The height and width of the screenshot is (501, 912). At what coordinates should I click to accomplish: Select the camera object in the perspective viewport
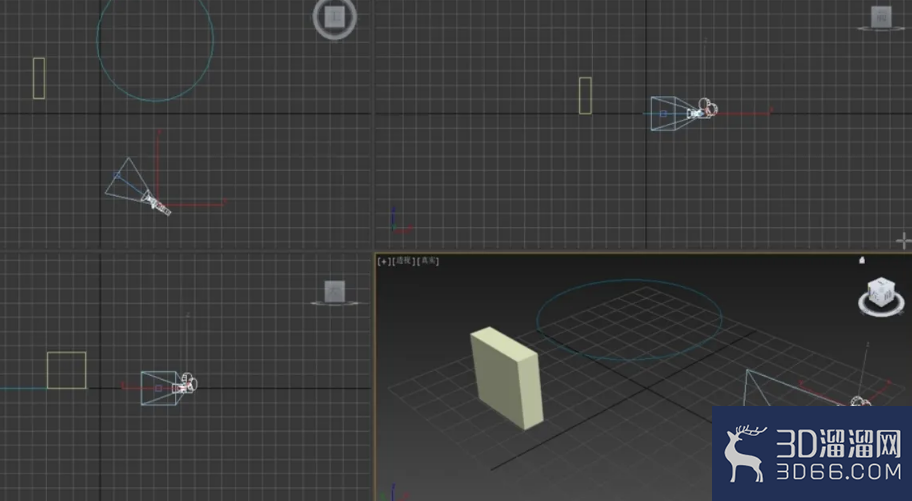click(861, 401)
